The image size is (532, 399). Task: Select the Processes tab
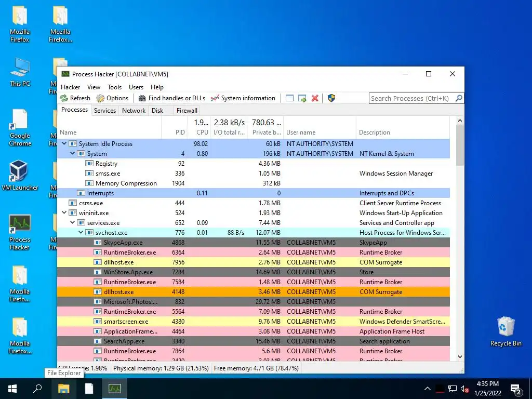tap(74, 110)
